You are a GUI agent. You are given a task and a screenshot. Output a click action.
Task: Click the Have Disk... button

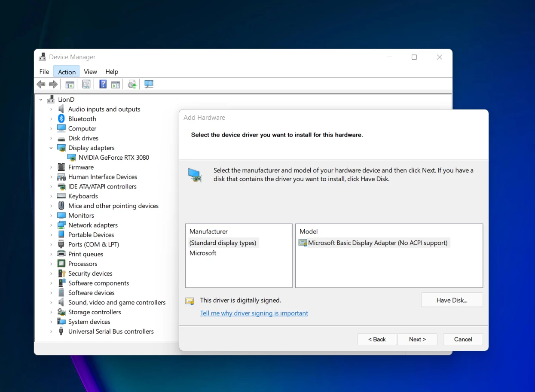pyautogui.click(x=452, y=300)
